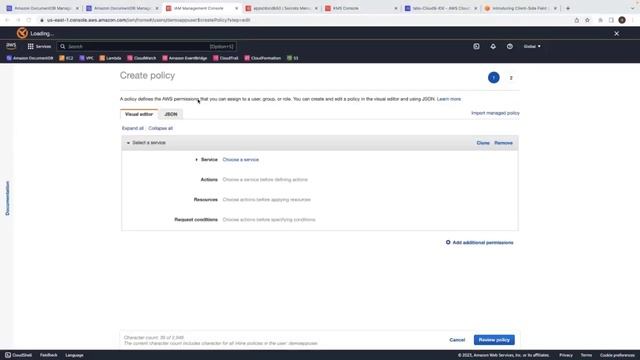
Task: Remove the permission block
Action: [503, 143]
